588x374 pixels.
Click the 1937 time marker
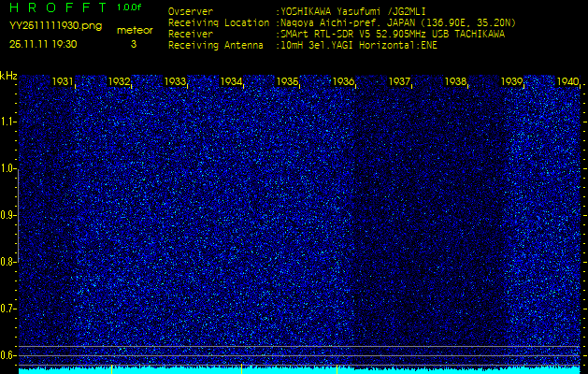pyautogui.click(x=399, y=81)
